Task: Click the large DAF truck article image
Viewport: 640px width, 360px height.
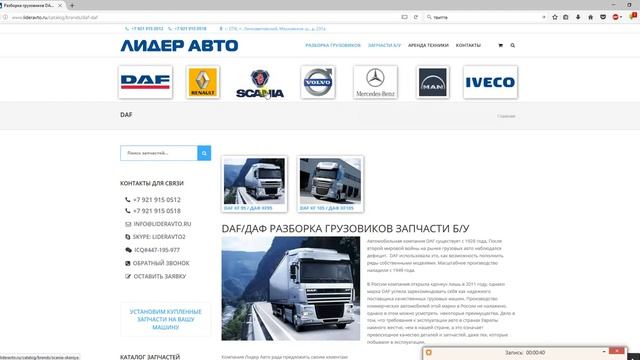Action: 291,289
